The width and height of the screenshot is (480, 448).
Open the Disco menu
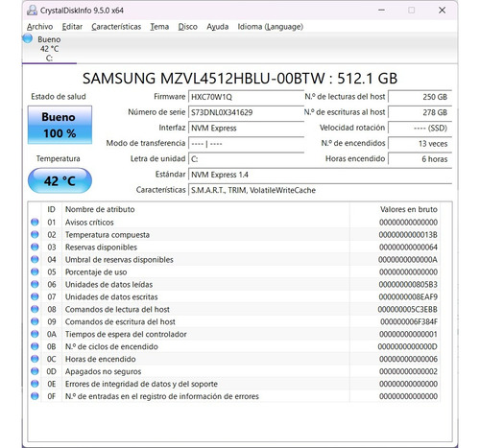187,27
